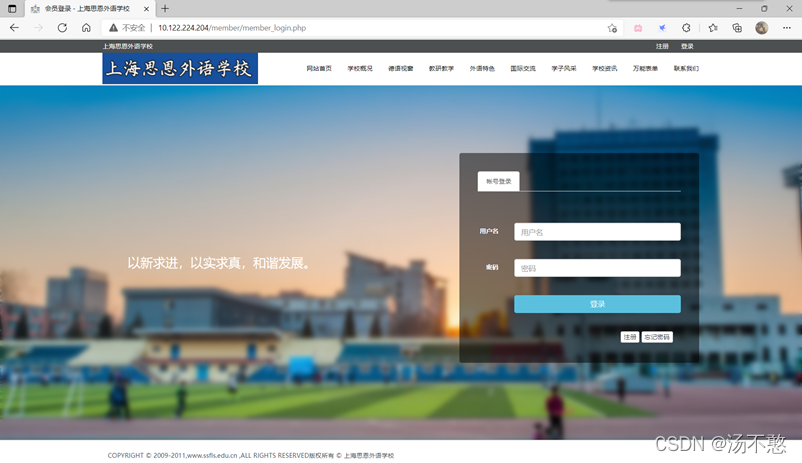Open the browser home page icon

86,28
